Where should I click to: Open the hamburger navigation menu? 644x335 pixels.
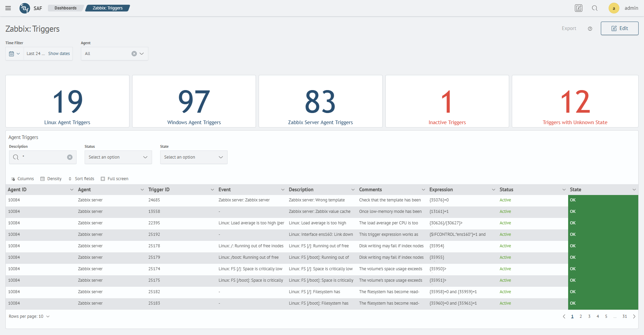pos(8,8)
